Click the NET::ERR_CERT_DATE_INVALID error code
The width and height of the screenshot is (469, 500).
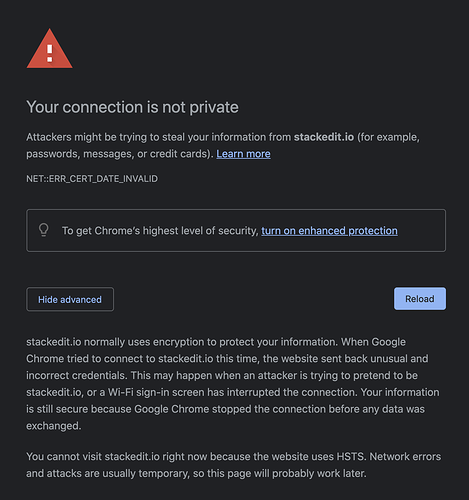[92, 179]
